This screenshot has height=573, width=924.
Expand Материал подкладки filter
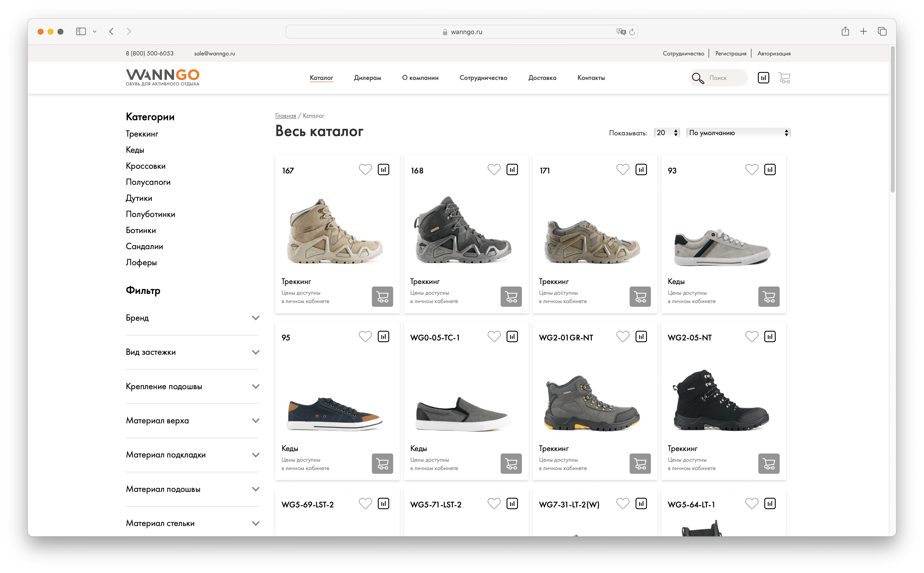point(192,455)
